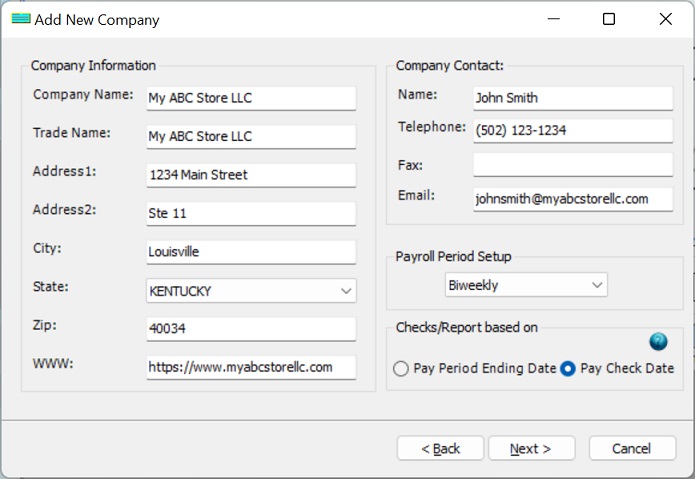Select the Address2 field with Ste 11
This screenshot has width=695, height=479.
[250, 213]
